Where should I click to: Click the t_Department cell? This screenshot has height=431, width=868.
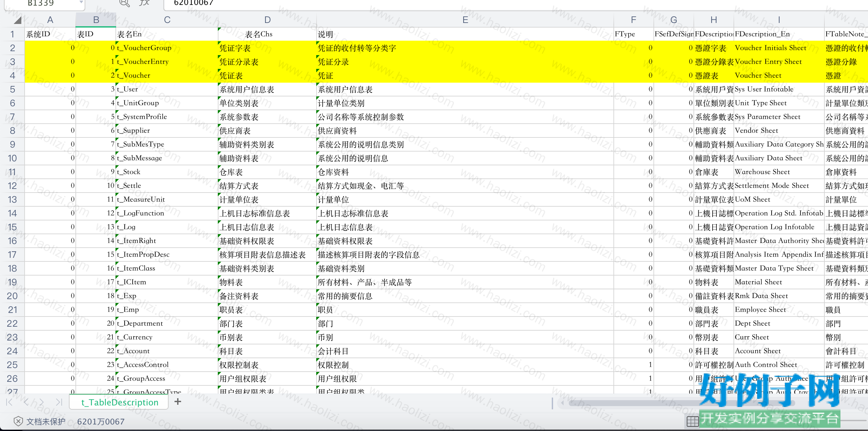[167, 323]
